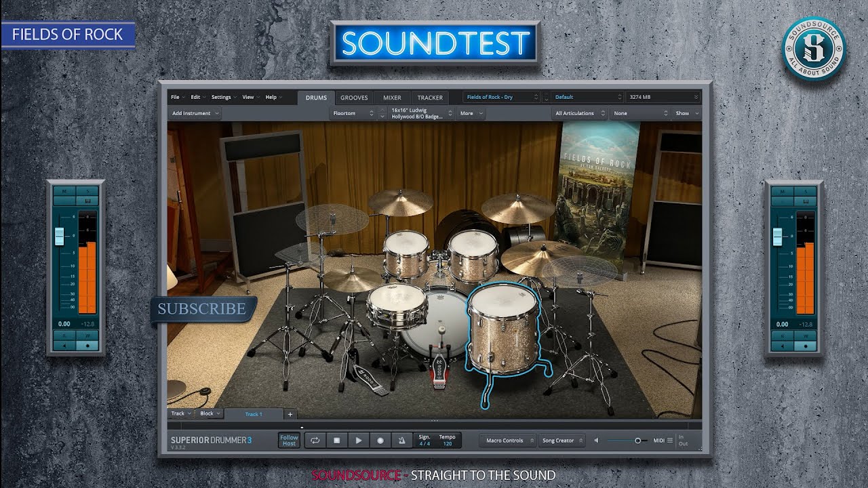Click the preset stepper next to Default
This screenshot has width=868, height=488.
[x=546, y=97]
